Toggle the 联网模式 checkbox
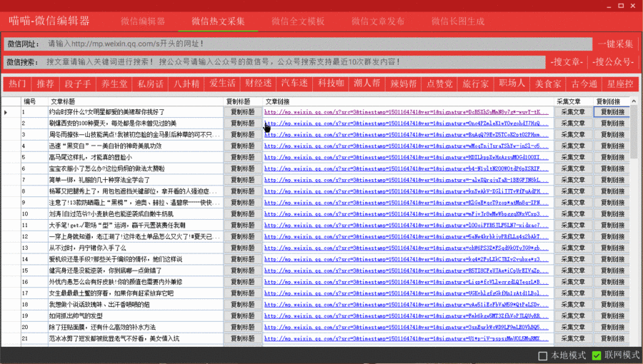643x364 pixels. (597, 356)
